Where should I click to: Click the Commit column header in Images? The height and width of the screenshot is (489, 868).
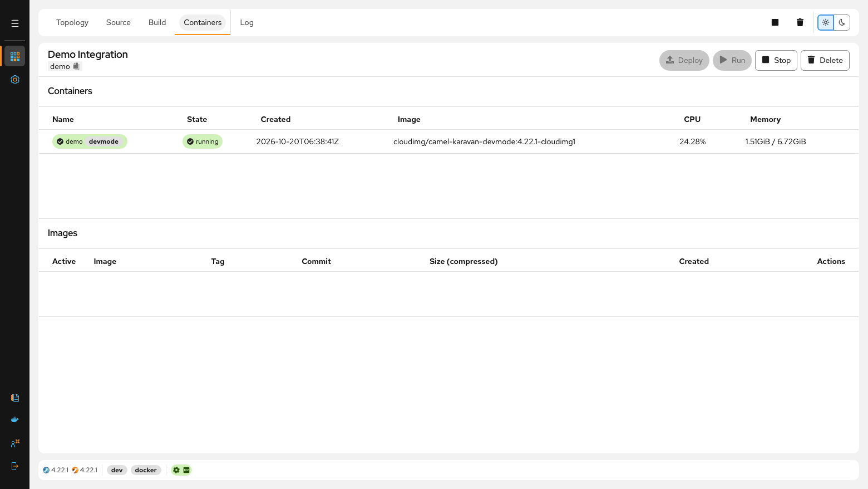pyautogui.click(x=317, y=261)
